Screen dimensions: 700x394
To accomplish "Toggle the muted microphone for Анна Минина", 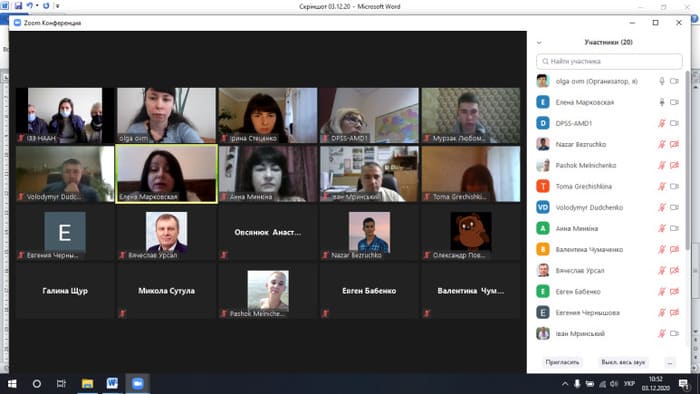I will (662, 228).
